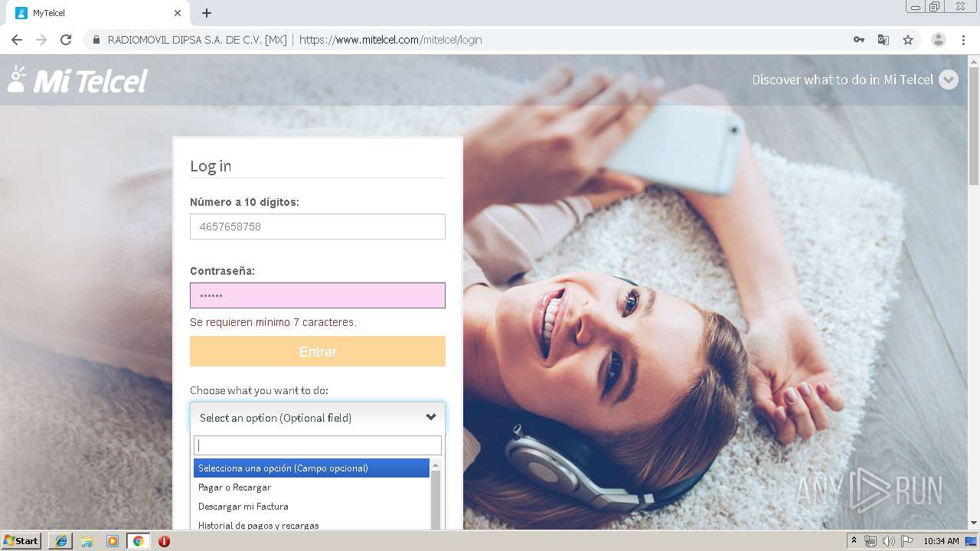980x551 pixels.
Task: Choose Pagar o Recargar option
Action: click(x=312, y=487)
